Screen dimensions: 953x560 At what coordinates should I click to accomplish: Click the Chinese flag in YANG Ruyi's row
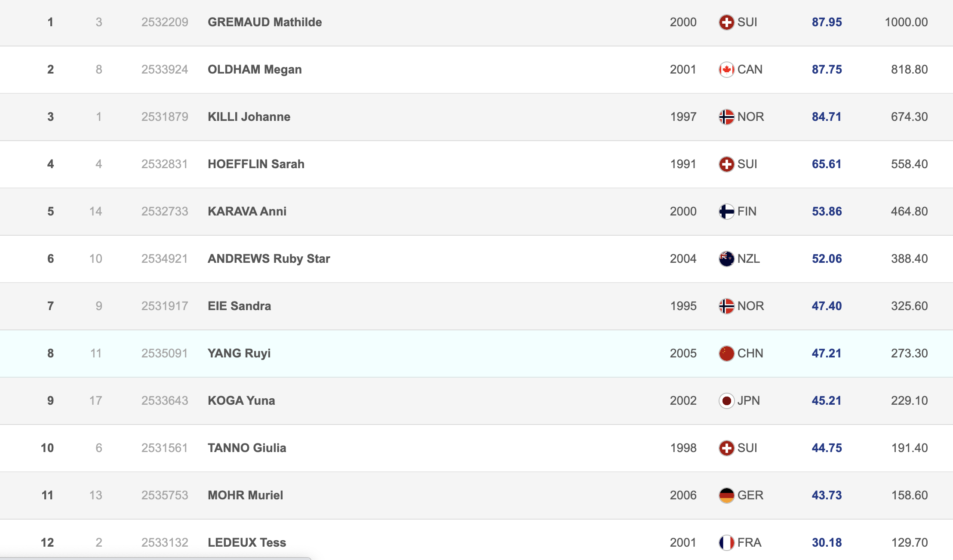coord(726,354)
